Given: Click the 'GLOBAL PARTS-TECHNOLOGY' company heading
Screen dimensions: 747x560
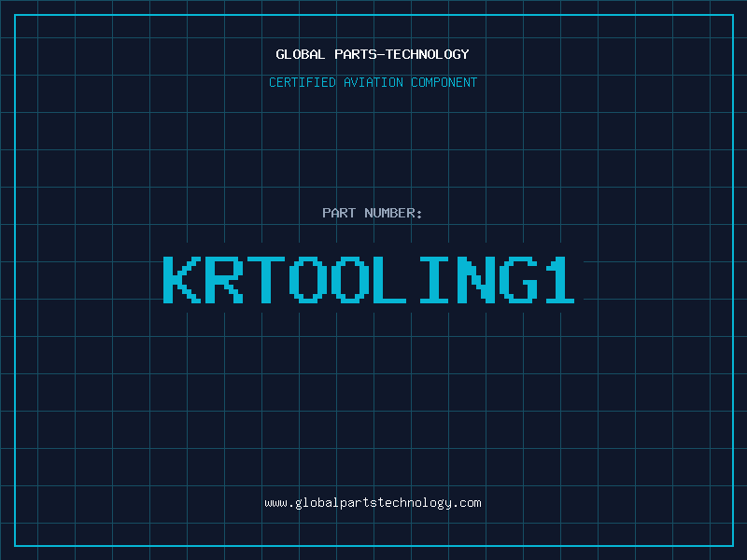Looking at the screenshot, I should [x=373, y=55].
